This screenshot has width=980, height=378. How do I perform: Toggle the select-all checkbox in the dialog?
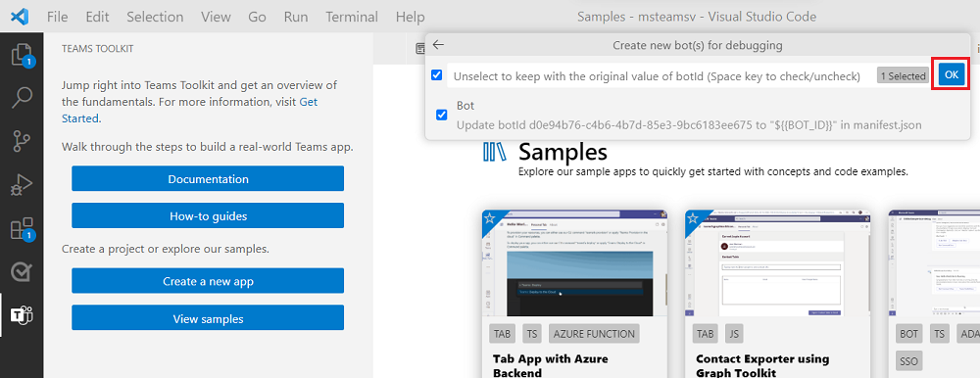click(x=437, y=75)
